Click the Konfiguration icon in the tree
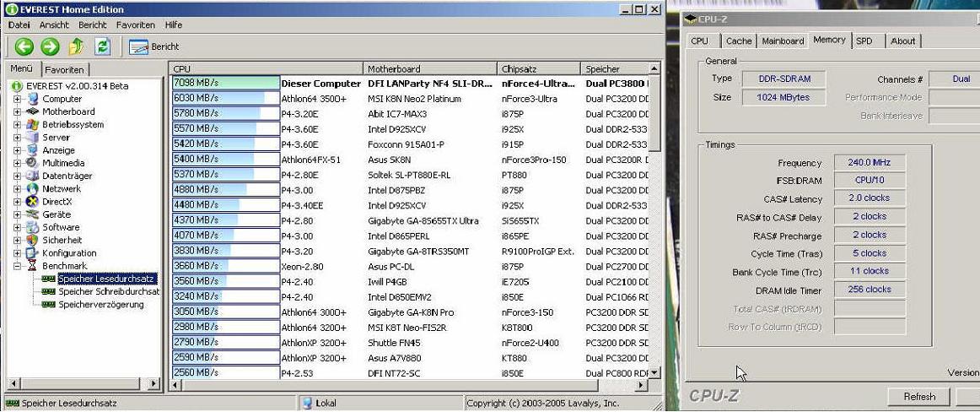The image size is (980, 412). (x=33, y=253)
